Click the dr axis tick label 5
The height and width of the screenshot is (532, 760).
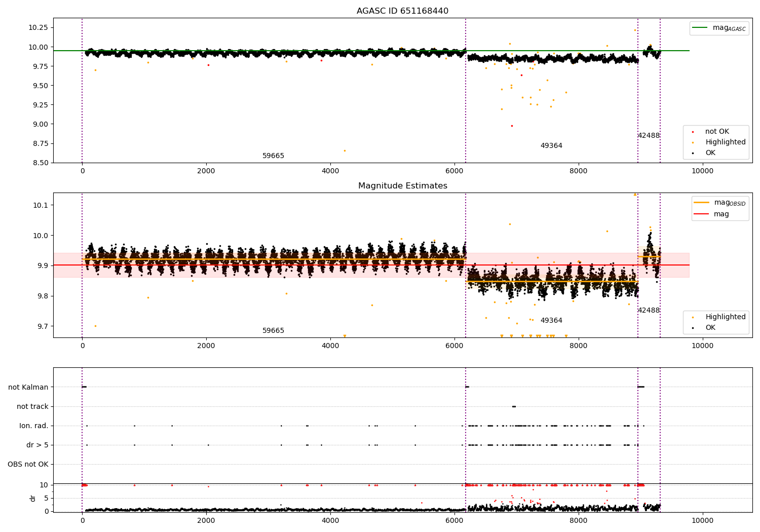(47, 498)
